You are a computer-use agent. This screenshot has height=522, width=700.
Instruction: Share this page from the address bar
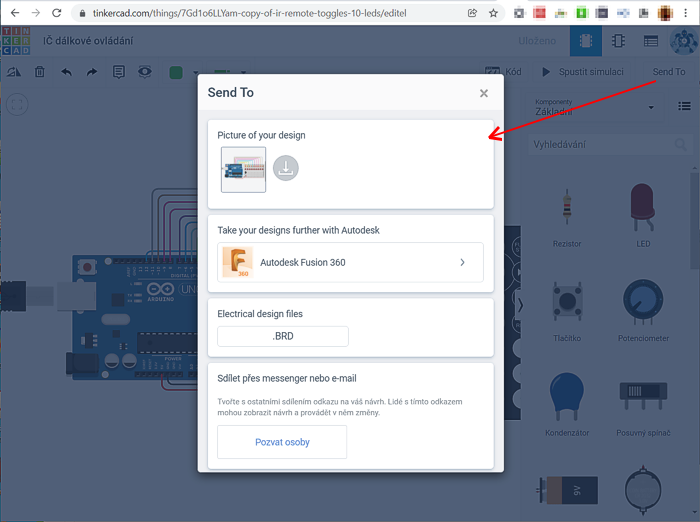click(472, 13)
